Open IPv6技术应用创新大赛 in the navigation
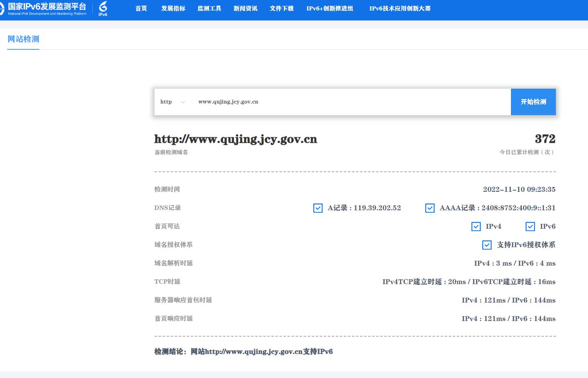 [x=400, y=8]
